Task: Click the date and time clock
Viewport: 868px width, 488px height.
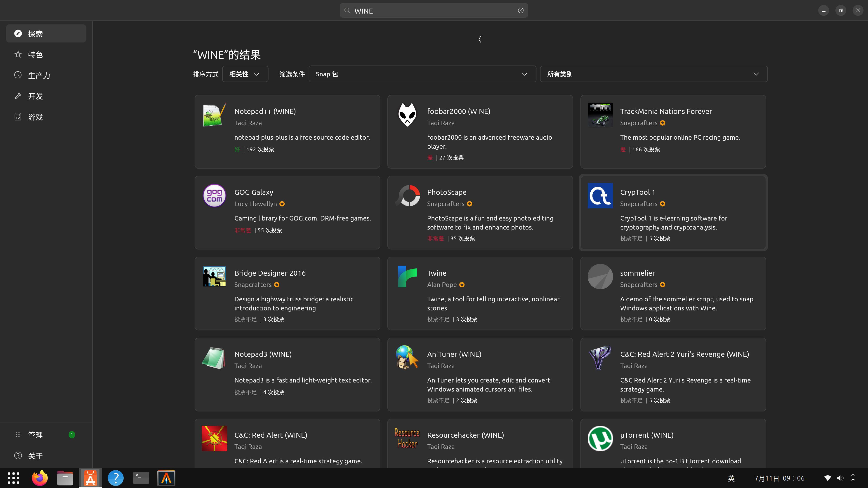Action: [779, 478]
